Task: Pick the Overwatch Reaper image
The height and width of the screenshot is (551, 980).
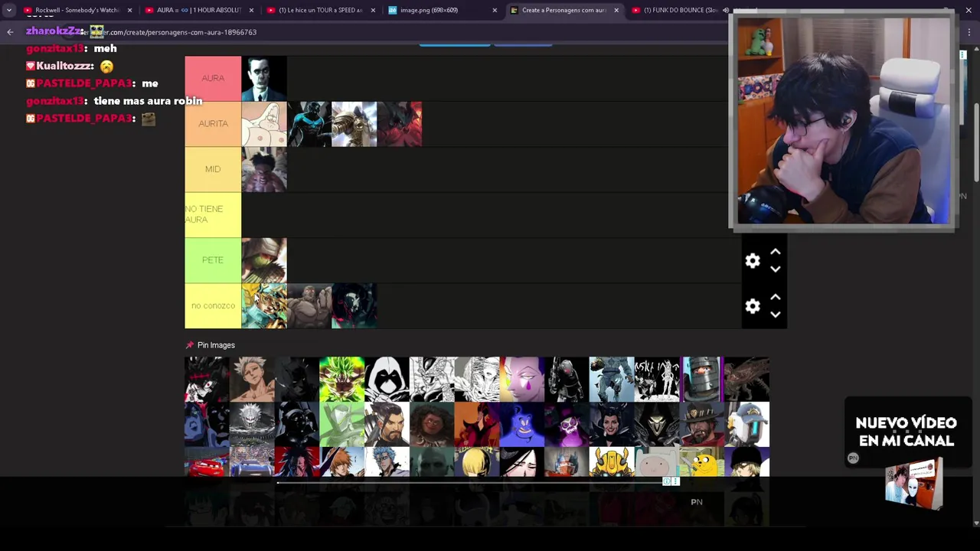Action: coord(657,424)
